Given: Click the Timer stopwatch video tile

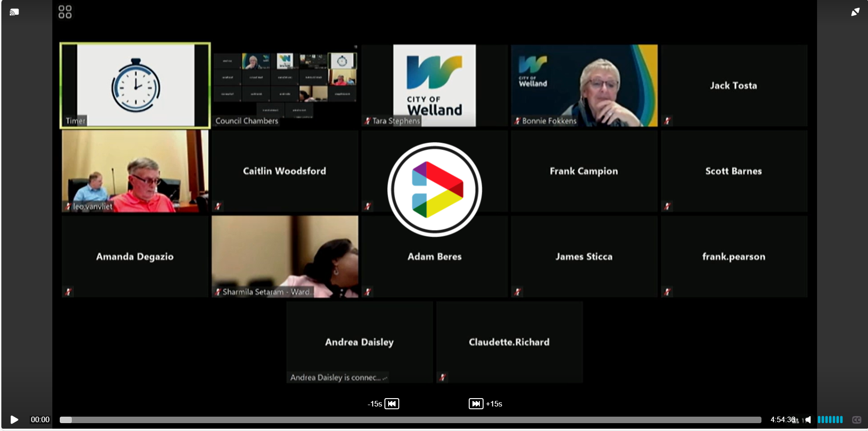Looking at the screenshot, I should coord(135,85).
